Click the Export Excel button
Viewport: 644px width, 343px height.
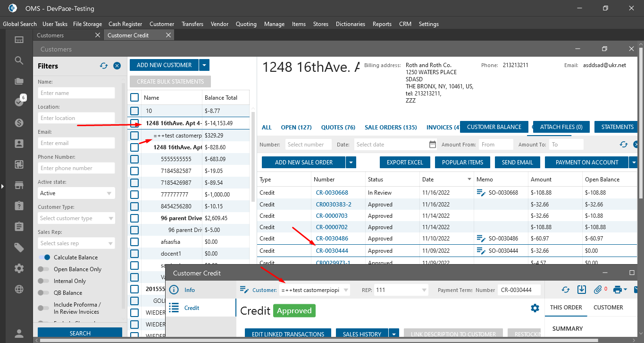[404, 163]
